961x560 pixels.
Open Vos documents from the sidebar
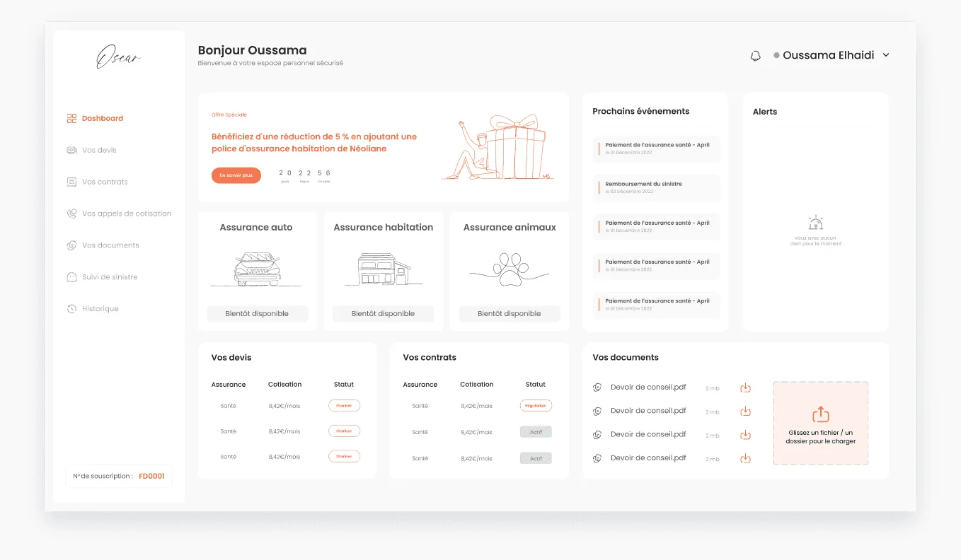click(110, 245)
